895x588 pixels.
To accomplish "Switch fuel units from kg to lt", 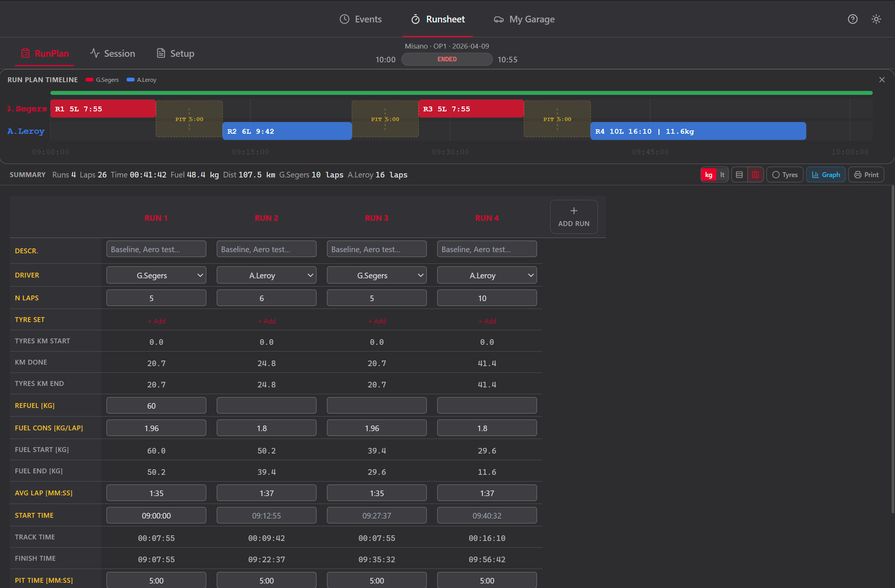I will pyautogui.click(x=722, y=174).
